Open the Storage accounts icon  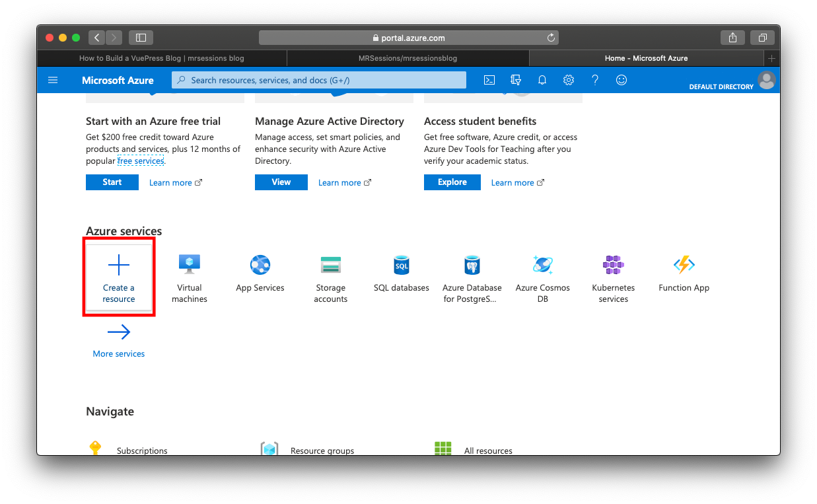[330, 265]
